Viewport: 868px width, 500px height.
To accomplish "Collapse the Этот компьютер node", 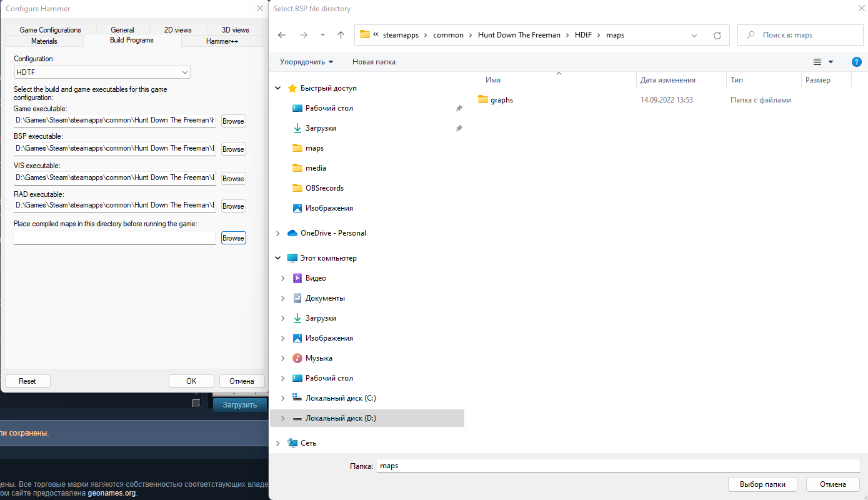I will pos(278,258).
